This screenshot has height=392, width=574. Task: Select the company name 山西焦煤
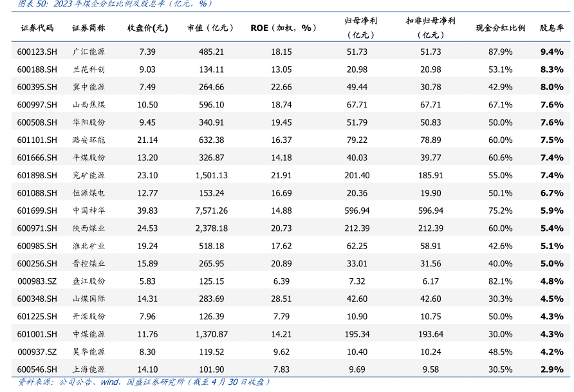(89, 105)
